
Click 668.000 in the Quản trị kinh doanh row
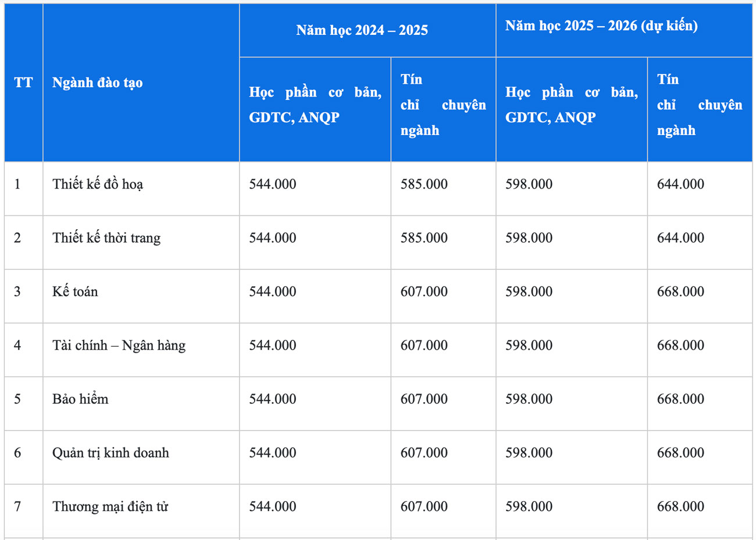680,453
